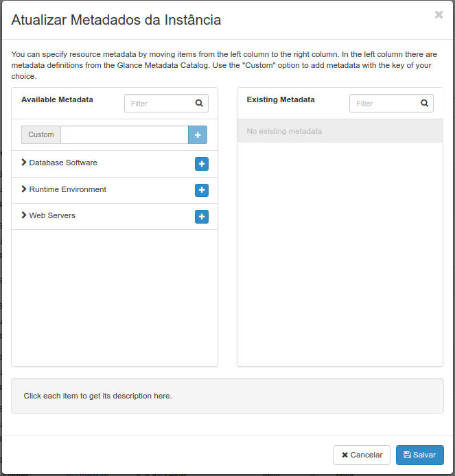
Task: Select the Runtime Environment item label
Action: tap(68, 189)
